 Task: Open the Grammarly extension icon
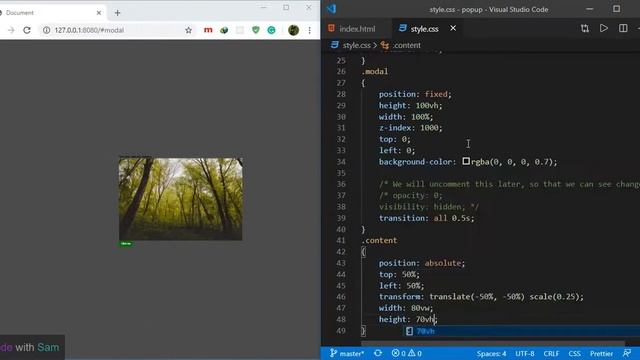[271, 30]
